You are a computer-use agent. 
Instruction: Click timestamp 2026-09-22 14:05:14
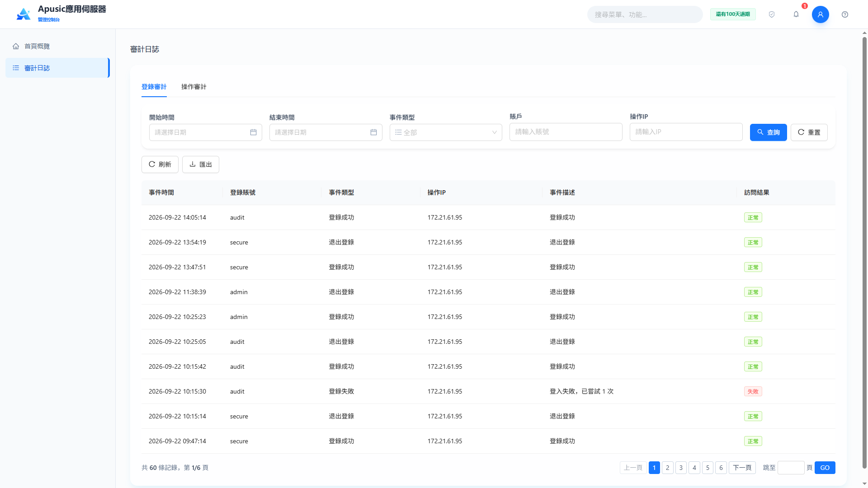177,217
